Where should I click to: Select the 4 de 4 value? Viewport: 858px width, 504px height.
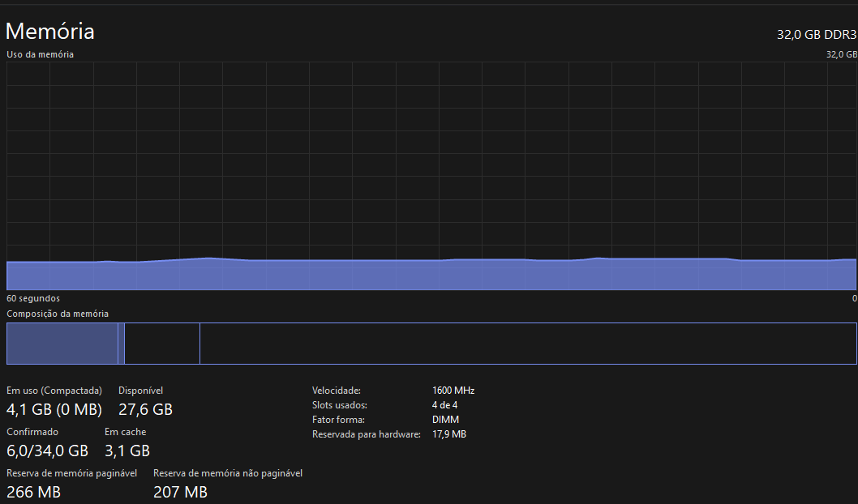444,405
